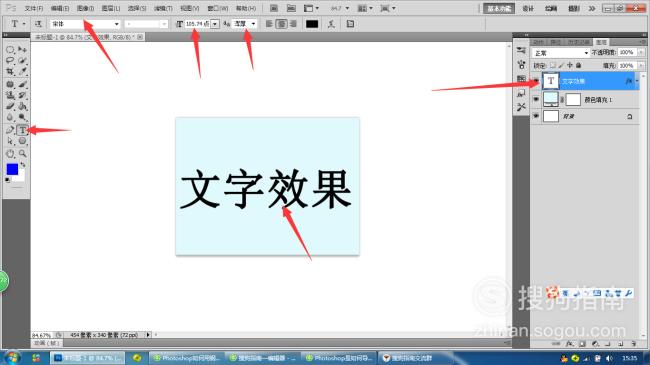Open the 正常 blend mode dropdown
The width and height of the screenshot is (650, 365).
click(x=560, y=53)
